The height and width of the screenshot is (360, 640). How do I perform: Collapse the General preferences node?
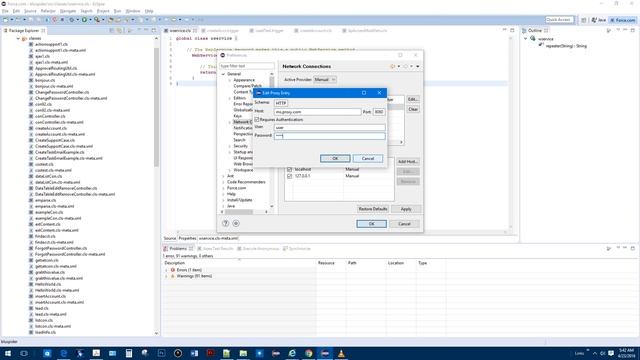coord(223,74)
